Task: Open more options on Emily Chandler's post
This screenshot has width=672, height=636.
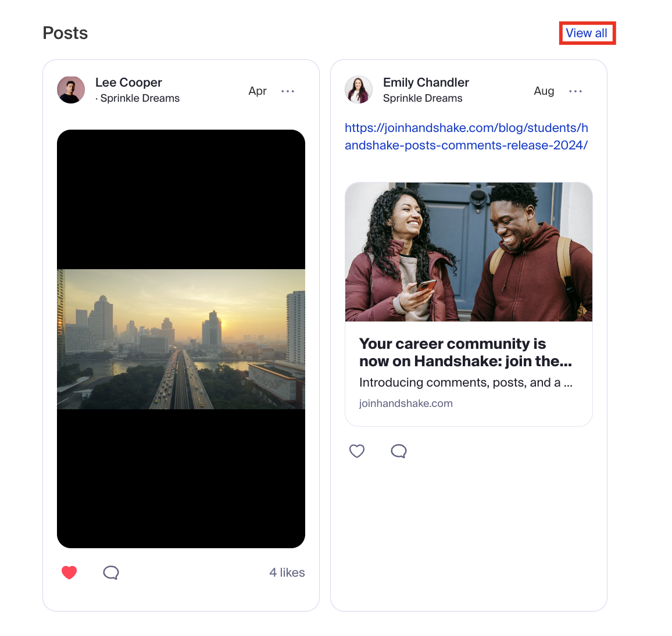Action: 576,91
